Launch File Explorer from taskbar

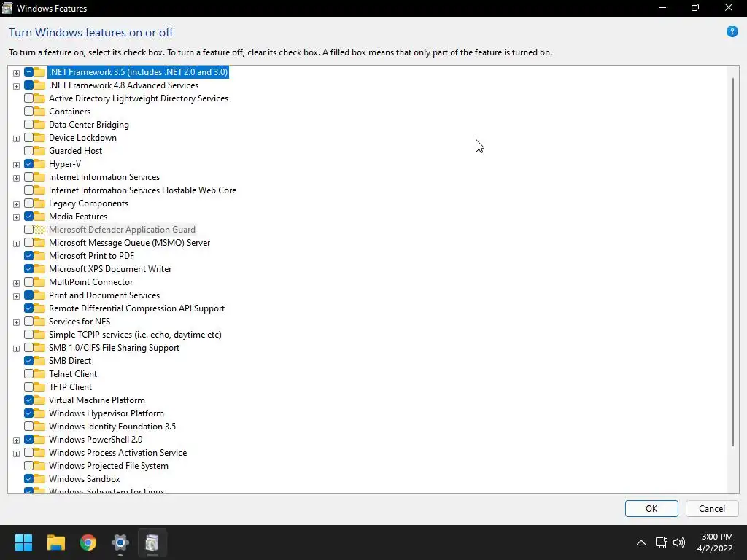(55, 542)
